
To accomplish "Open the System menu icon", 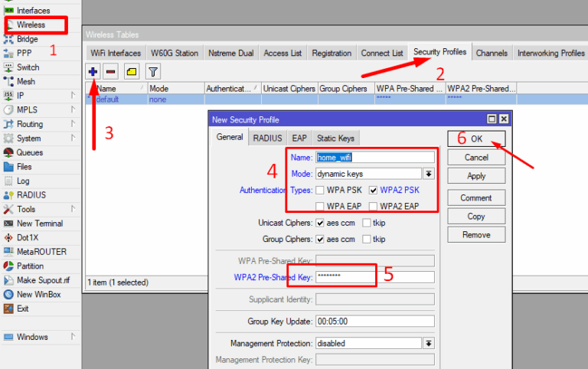I will click(x=8, y=139).
